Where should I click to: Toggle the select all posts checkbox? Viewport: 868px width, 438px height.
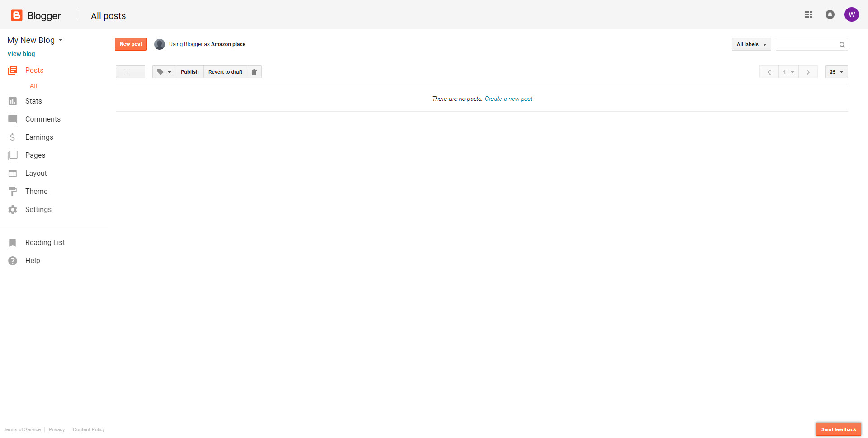(127, 72)
